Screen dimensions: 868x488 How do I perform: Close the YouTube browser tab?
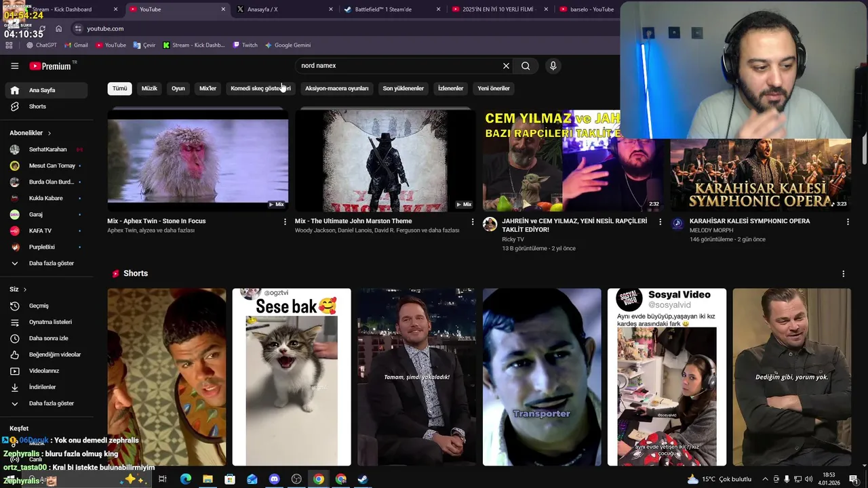click(x=223, y=9)
